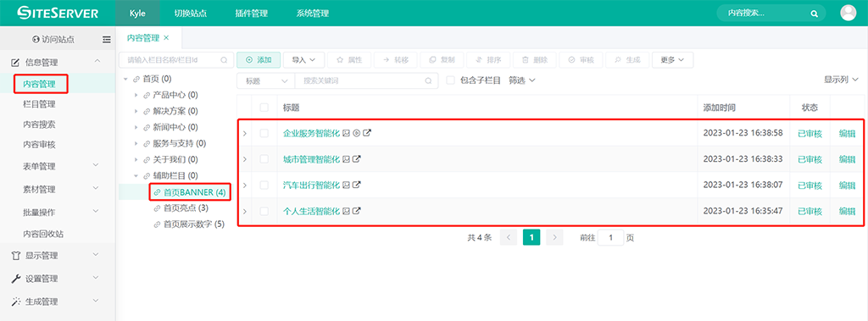Select 首页亮点 (3) in the tree
This screenshot has height=321, width=868.
tap(186, 208)
